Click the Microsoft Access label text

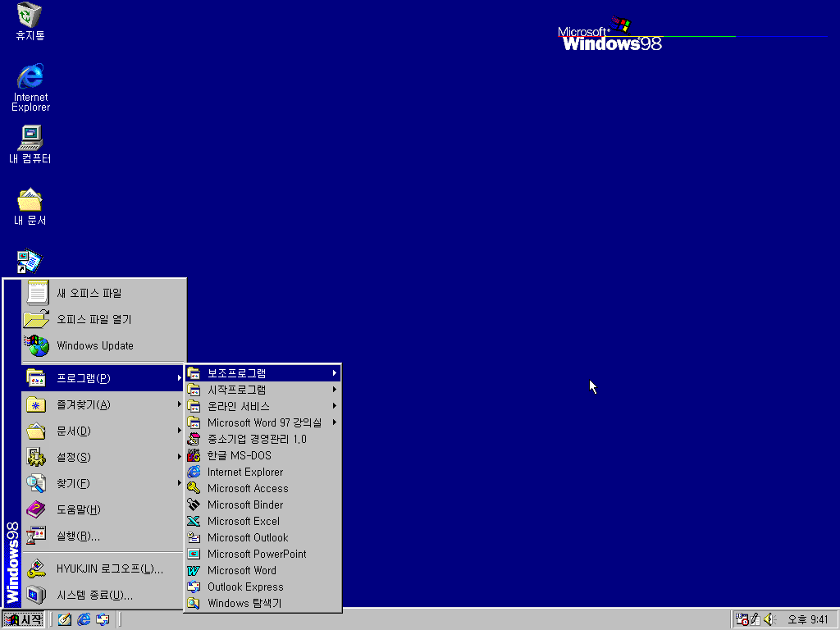[248, 489]
